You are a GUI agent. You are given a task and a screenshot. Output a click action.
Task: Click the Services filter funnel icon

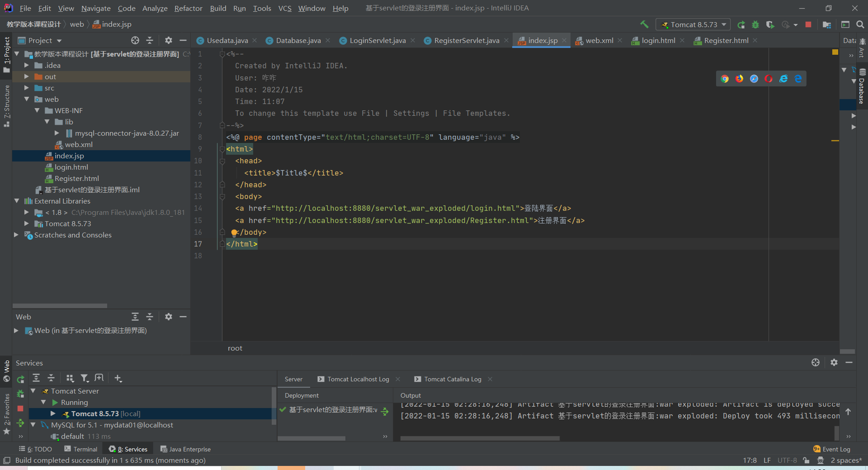[85, 378]
